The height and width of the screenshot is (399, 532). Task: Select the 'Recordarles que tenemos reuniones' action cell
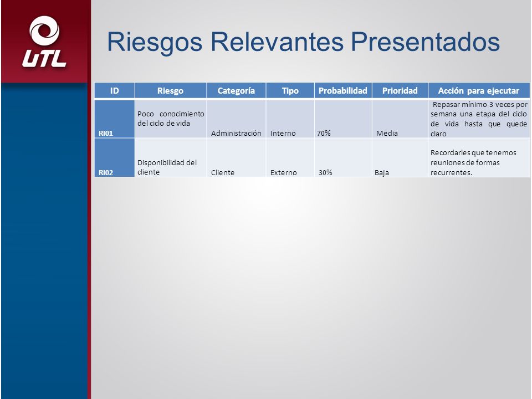(479, 157)
